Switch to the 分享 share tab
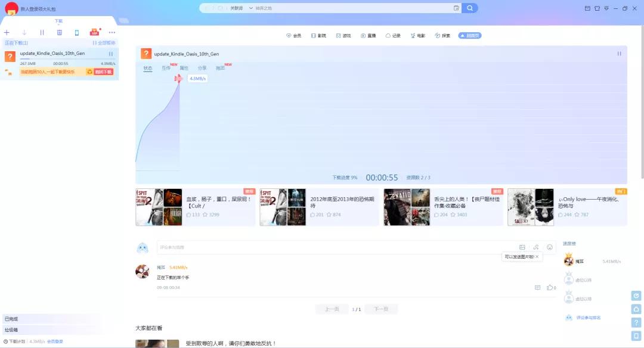Screen dimensions: 644x348 pos(202,68)
